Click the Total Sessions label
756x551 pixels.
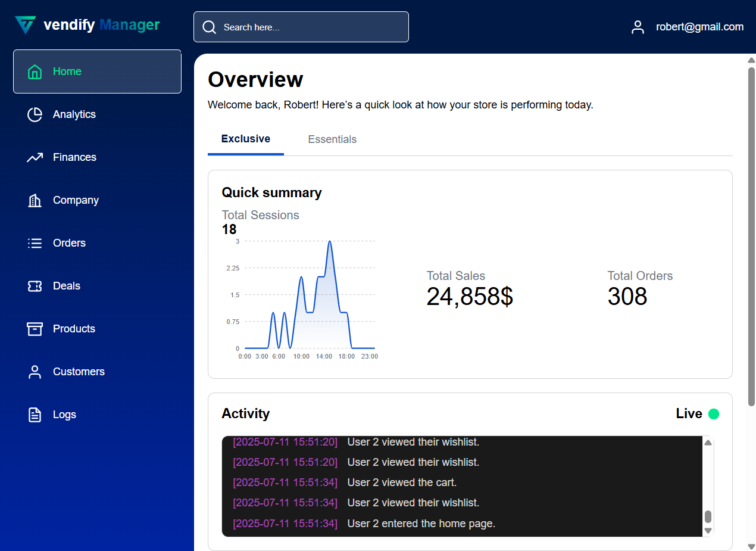tap(260, 215)
